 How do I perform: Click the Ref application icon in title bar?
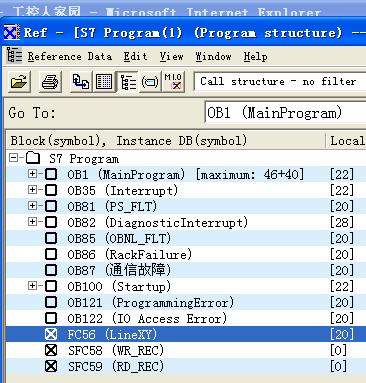click(x=12, y=33)
